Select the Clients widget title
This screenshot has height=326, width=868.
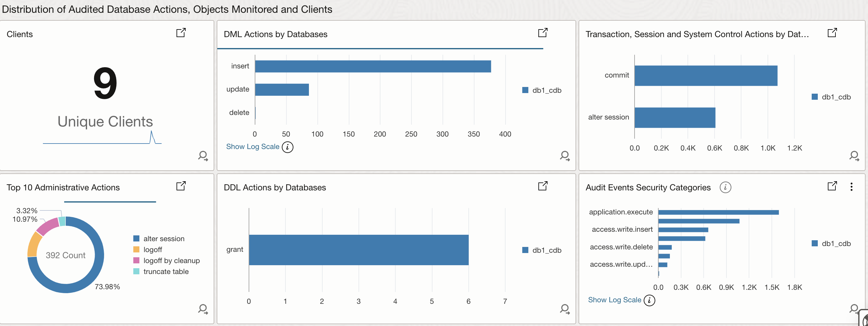coord(19,34)
